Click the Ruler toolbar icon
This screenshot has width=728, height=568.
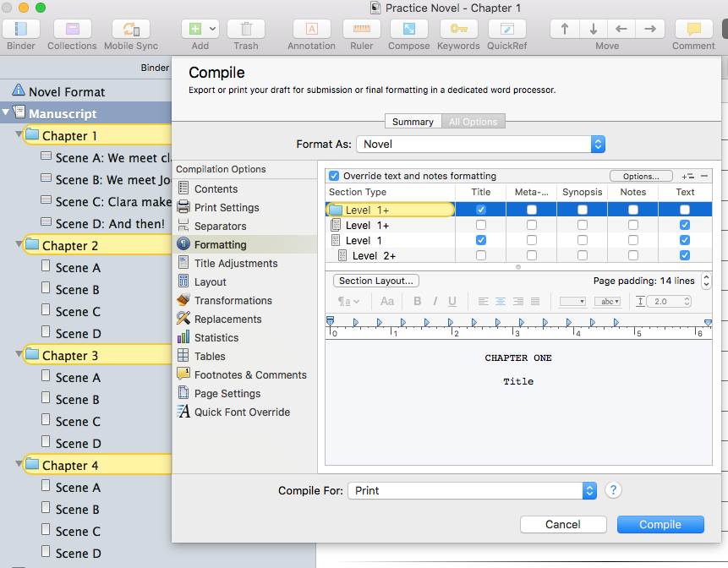coord(361,29)
